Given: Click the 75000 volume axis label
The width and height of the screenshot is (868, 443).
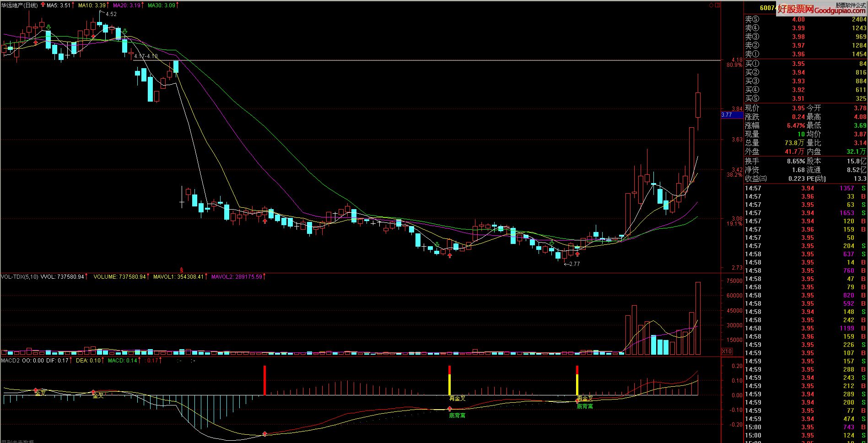Looking at the screenshot, I should pos(734,281).
